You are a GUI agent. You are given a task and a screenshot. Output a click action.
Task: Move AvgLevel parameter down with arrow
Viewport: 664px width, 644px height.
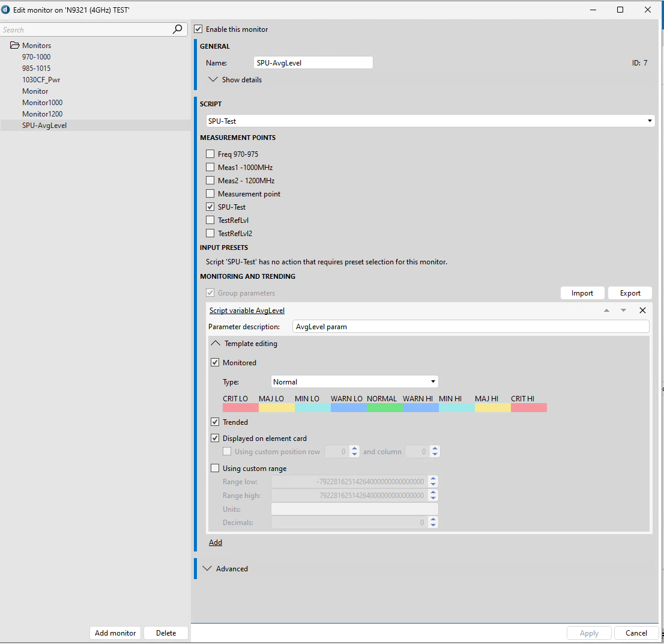click(623, 311)
